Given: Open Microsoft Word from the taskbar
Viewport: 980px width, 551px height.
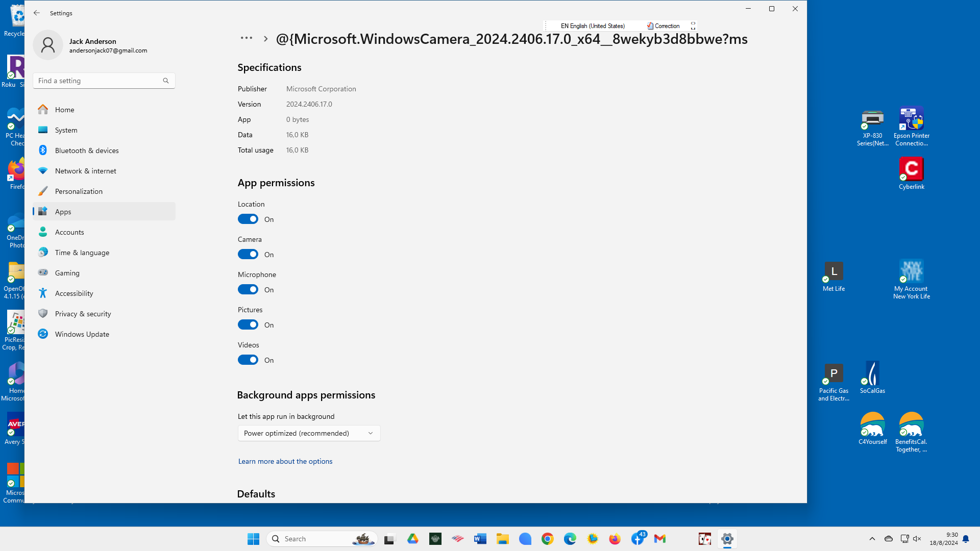Looking at the screenshot, I should point(480,539).
